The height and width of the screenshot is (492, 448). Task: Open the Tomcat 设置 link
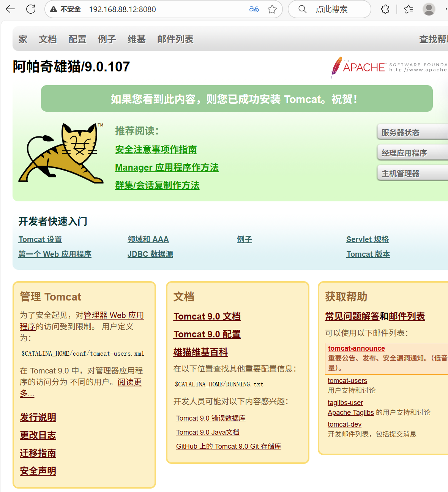pos(40,239)
